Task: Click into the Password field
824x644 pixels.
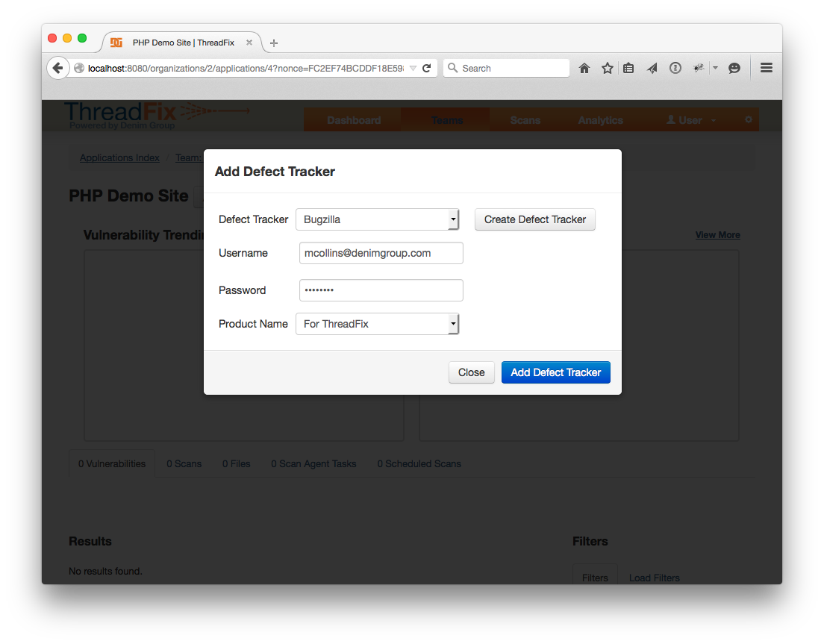Action: (x=381, y=290)
